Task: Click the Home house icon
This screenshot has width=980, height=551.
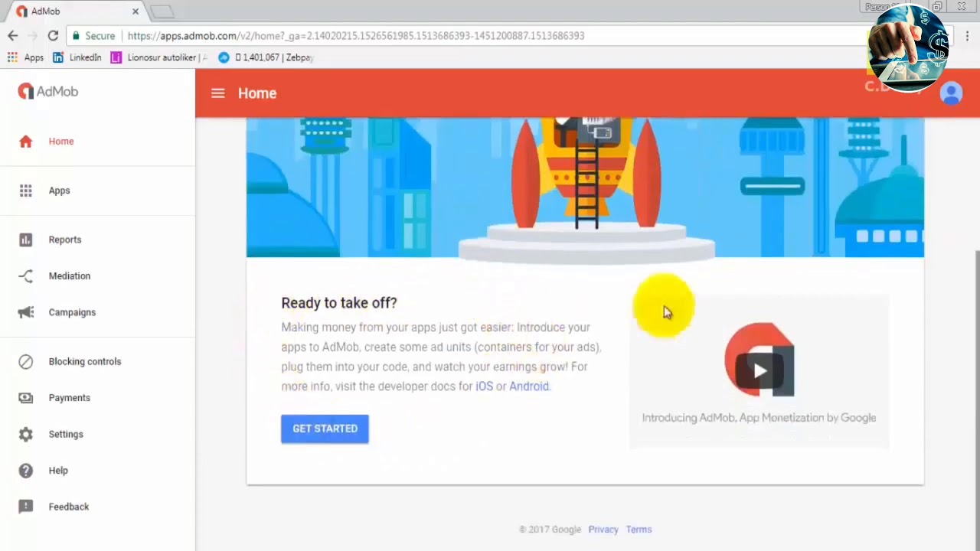Action: coord(26,142)
